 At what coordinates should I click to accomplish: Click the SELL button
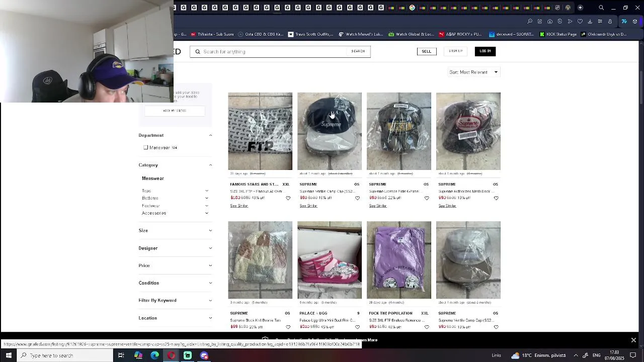coord(427,51)
